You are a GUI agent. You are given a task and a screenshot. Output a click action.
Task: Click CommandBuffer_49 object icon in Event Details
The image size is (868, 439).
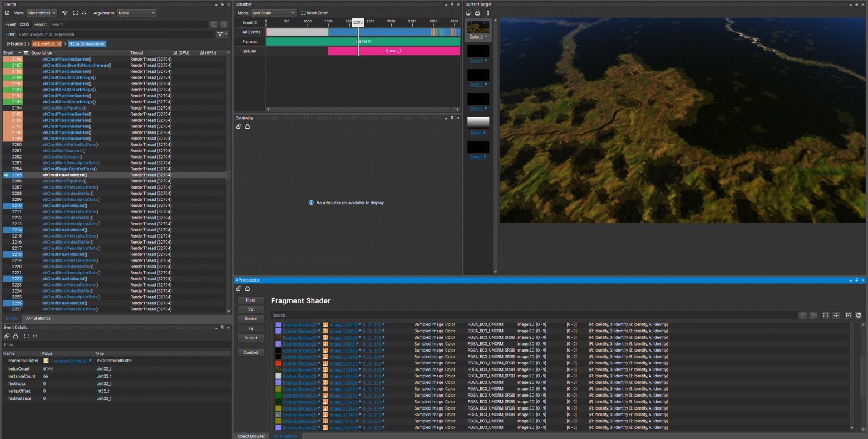[46, 361]
